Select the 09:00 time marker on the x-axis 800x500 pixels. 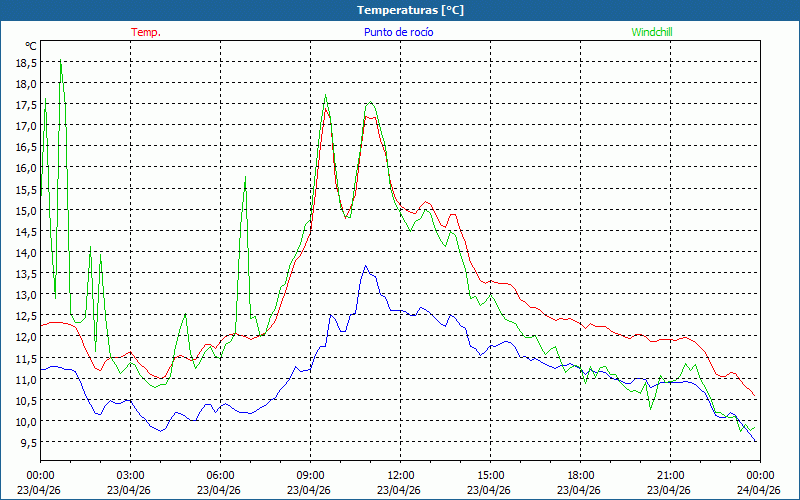tap(310, 475)
